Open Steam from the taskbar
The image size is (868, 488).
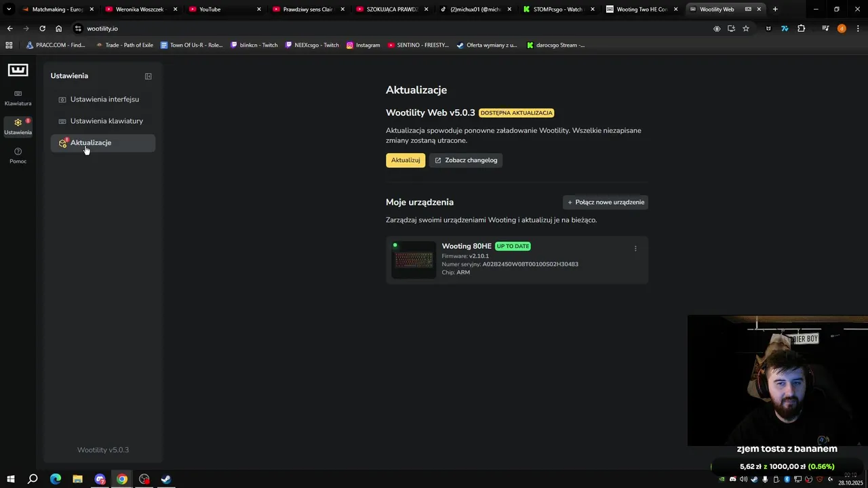click(x=166, y=479)
